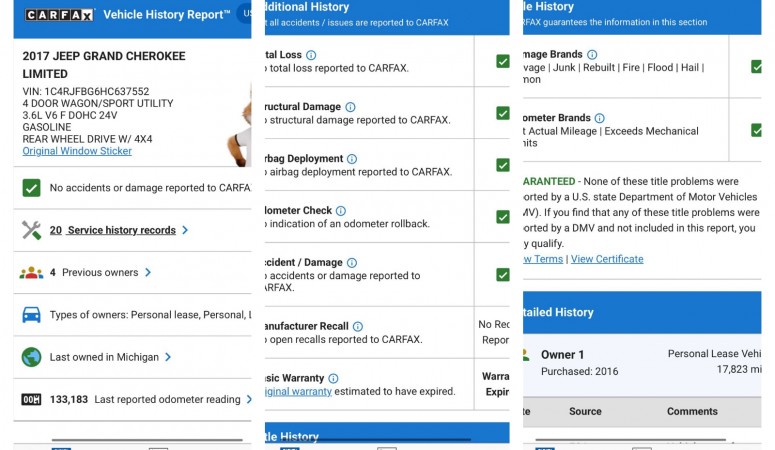This screenshot has width=775, height=450.
Task: Click the previous owners people icon
Action: tap(32, 272)
